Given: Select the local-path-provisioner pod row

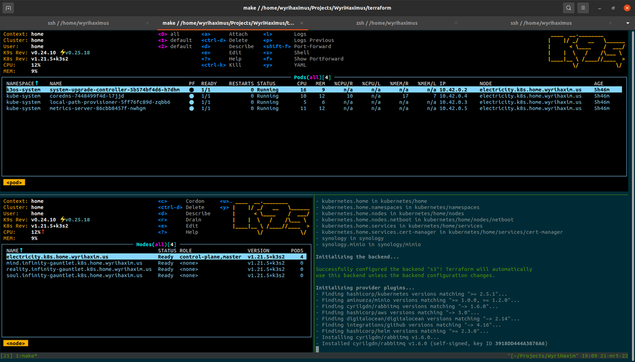Looking at the screenshot, I should tap(314, 102).
